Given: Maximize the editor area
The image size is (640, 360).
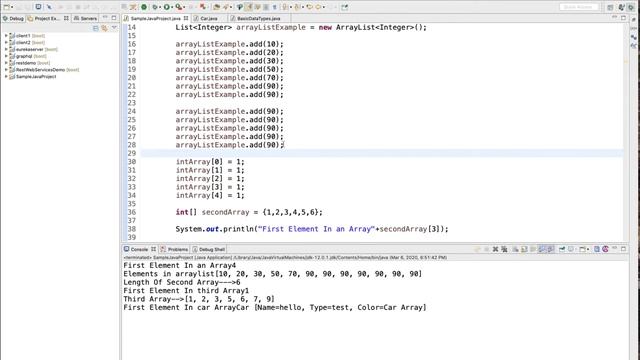Looking at the screenshot, I should point(623,18).
